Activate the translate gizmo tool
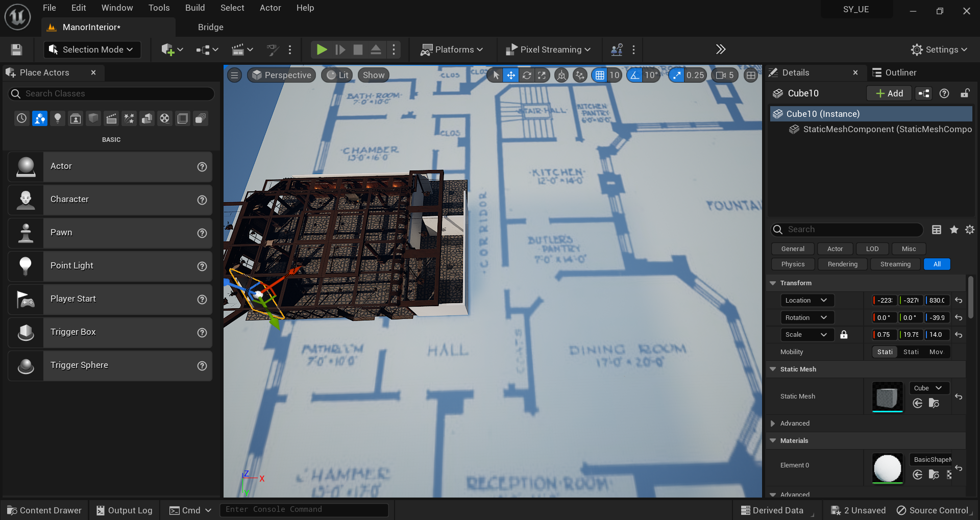Image resolution: width=980 pixels, height=520 pixels. 511,75
